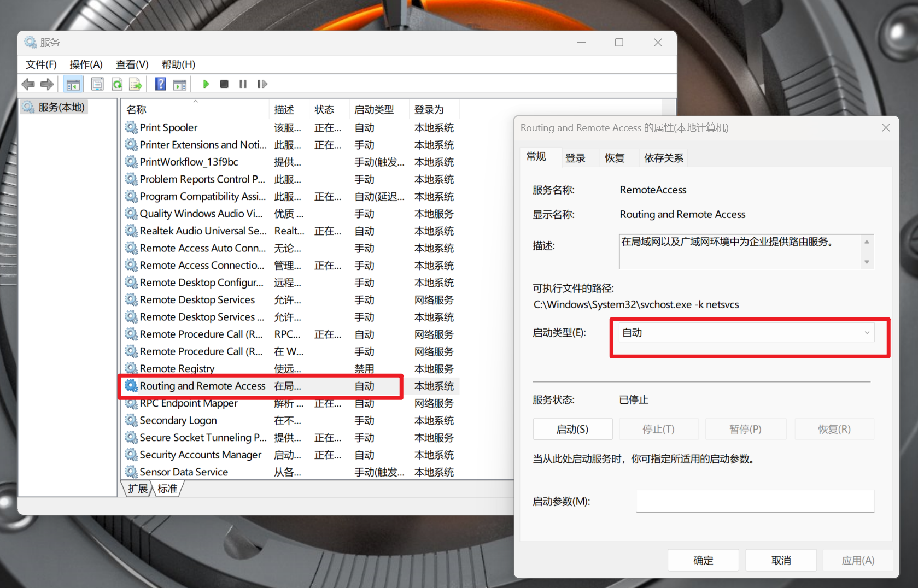
Task: Click 取消 to cancel the dialog
Action: coord(781,560)
